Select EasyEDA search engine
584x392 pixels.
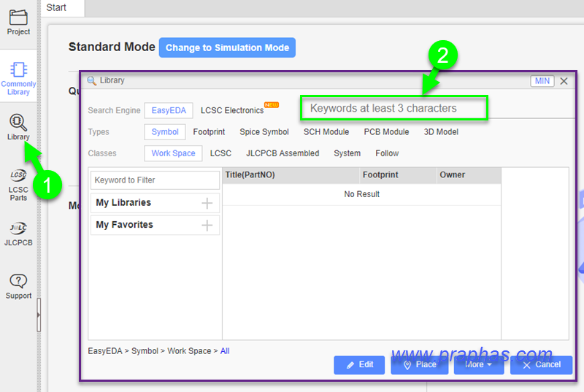pyautogui.click(x=169, y=110)
